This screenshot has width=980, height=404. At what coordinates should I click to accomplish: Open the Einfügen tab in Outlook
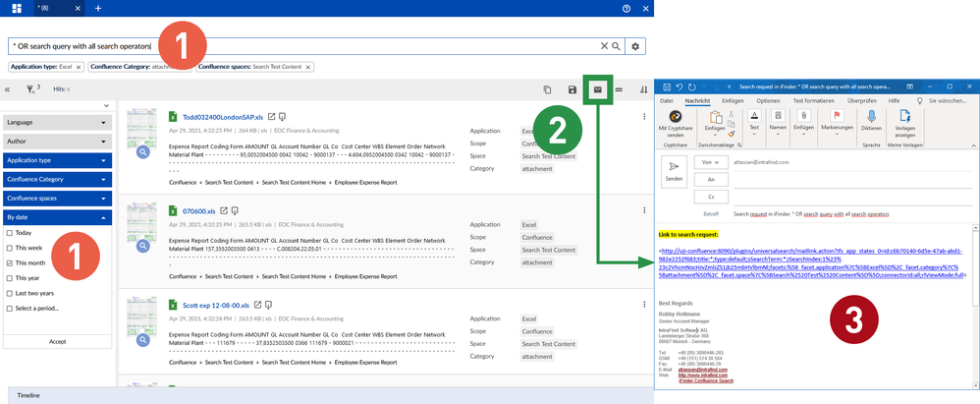pos(733,100)
